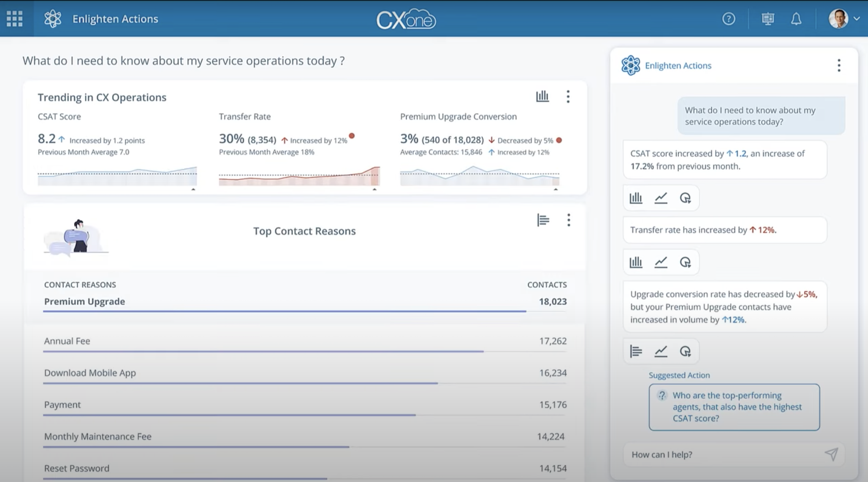The image size is (868, 482).
Task: Open the app launcher grid icon
Action: pos(15,19)
